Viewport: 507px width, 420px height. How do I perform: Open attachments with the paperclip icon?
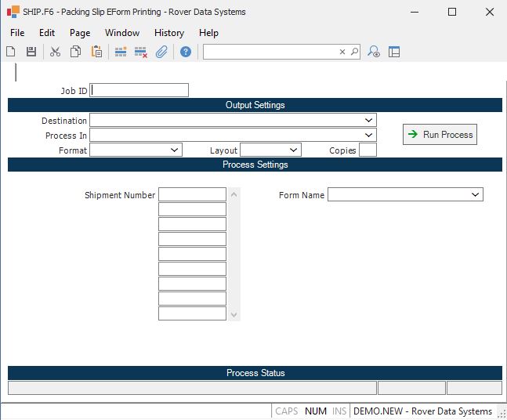tap(161, 52)
